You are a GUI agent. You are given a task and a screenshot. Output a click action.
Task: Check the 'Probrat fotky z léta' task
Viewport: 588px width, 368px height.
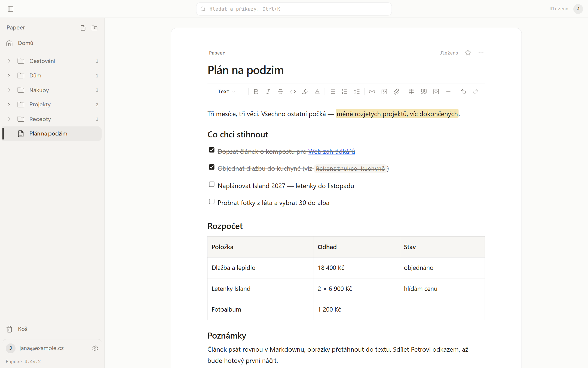point(212,201)
